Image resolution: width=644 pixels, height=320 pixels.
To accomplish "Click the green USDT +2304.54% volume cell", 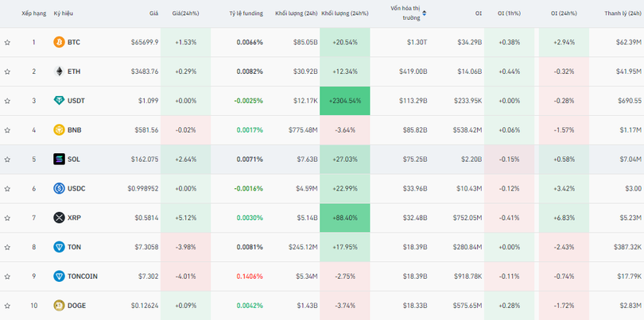I will point(345,101).
